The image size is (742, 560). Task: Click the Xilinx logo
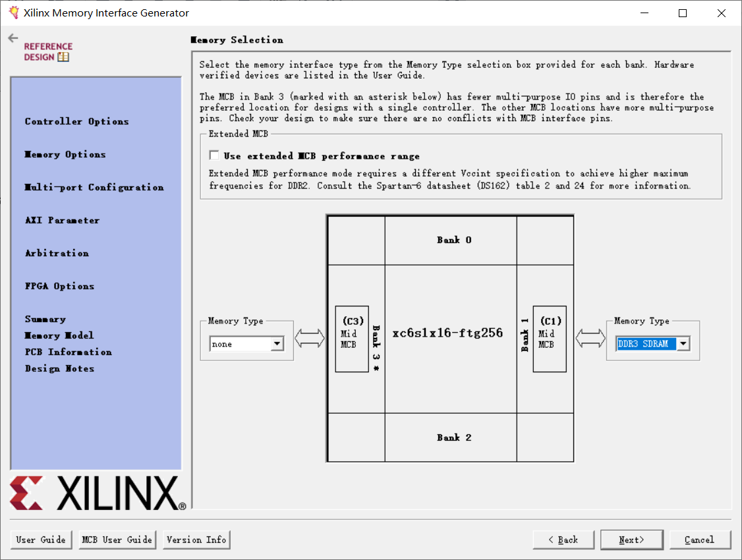(98, 493)
